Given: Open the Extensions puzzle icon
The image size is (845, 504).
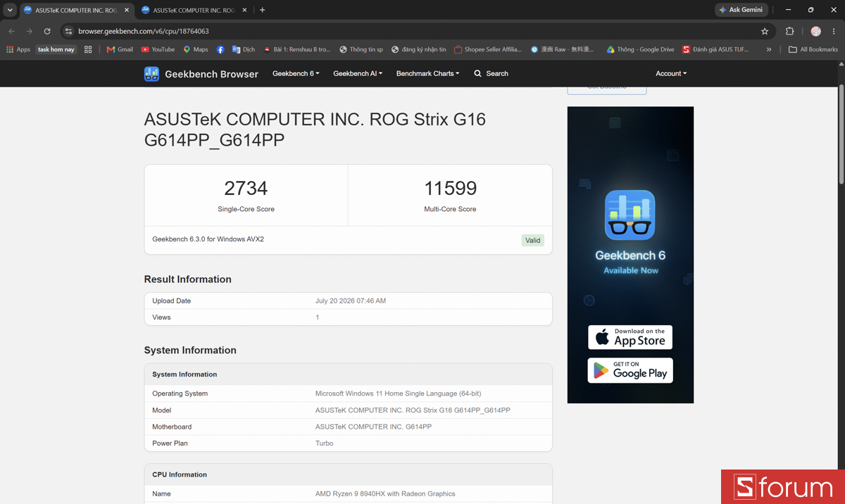Looking at the screenshot, I should pyautogui.click(x=789, y=31).
